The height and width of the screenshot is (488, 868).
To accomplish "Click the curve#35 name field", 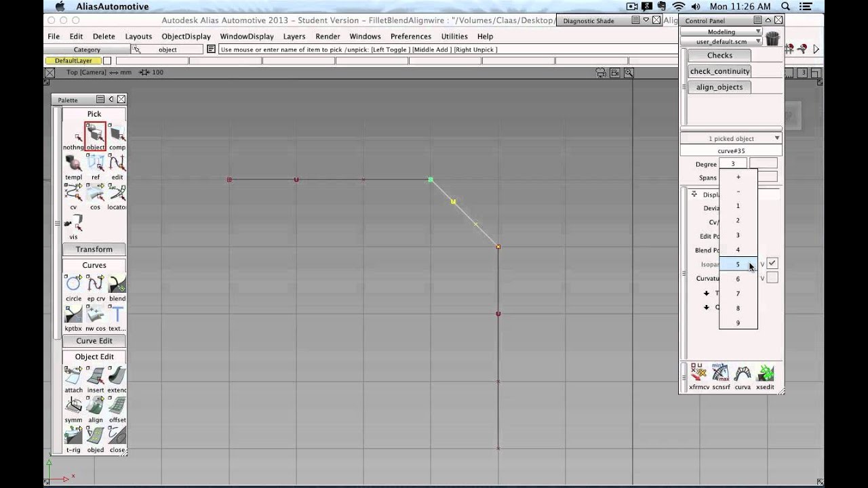I will point(731,150).
